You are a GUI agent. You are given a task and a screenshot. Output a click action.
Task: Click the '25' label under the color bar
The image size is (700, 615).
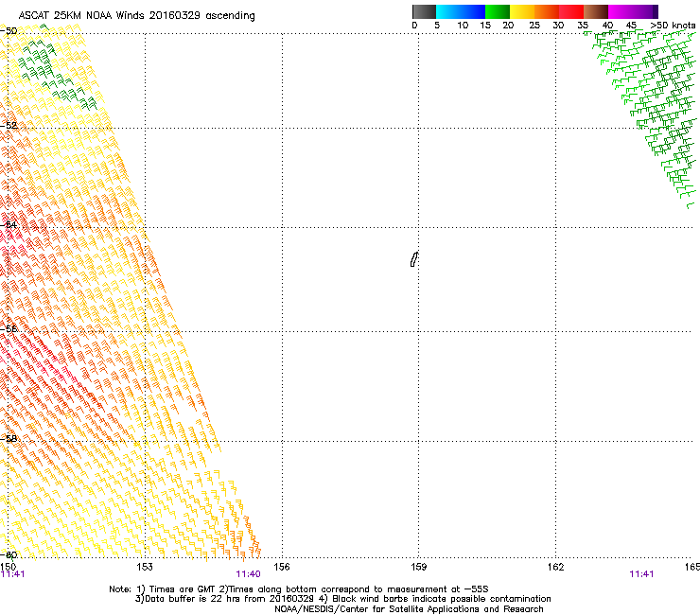click(x=534, y=26)
